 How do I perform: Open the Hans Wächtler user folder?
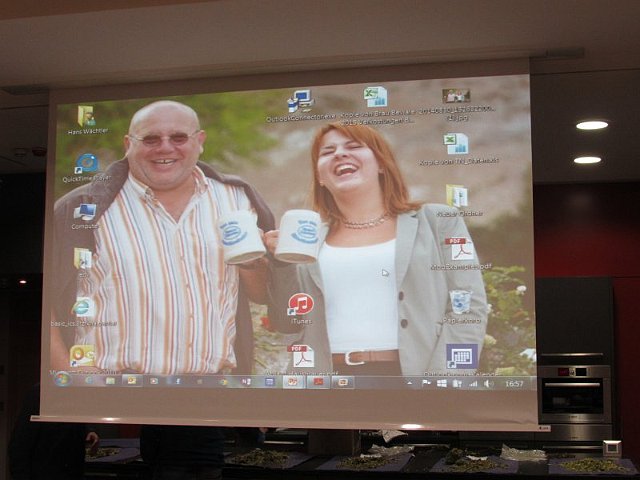87,117
